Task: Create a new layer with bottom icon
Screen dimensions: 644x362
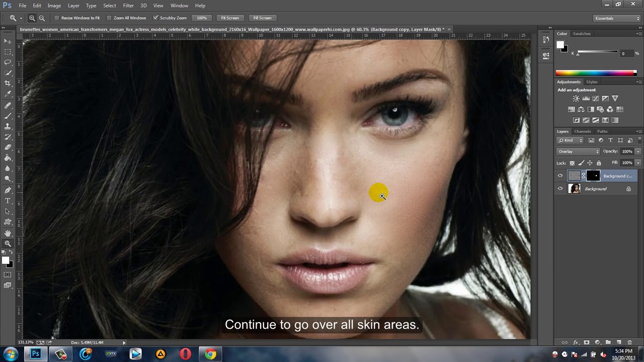Action: (619, 342)
